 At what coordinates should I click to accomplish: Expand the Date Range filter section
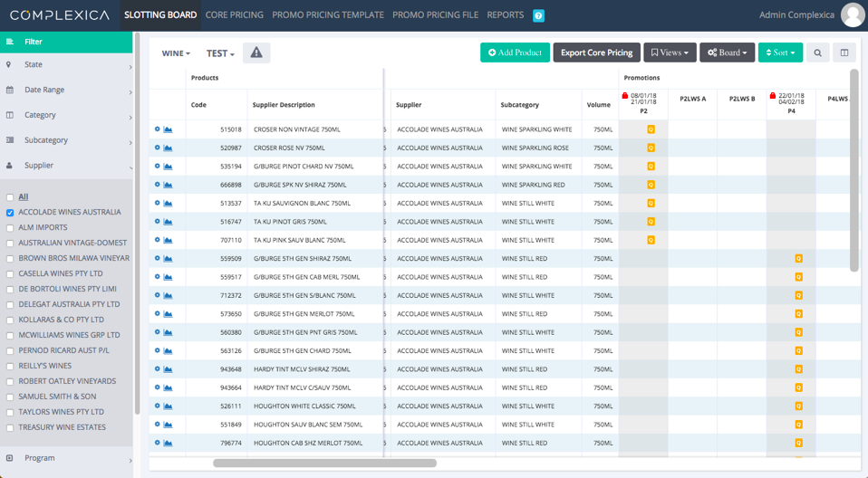pos(66,90)
